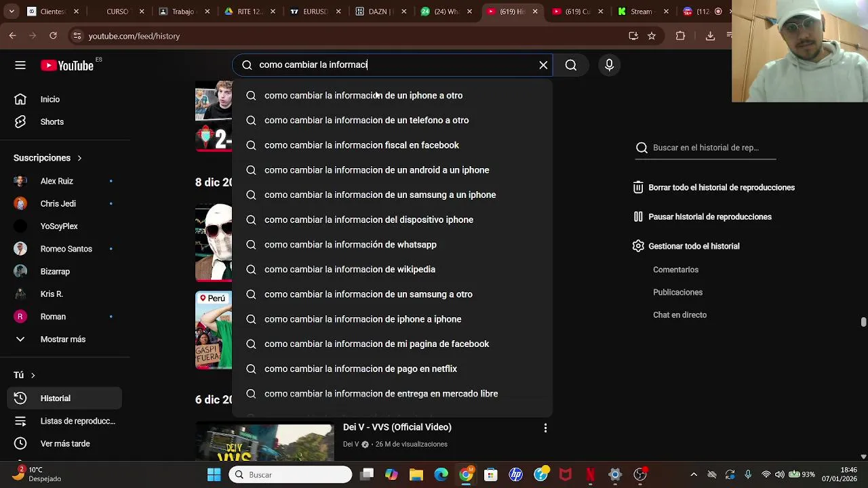This screenshot has width=868, height=488.
Task: Open the tab search dropdown arrow
Action: pyautogui.click(x=11, y=12)
